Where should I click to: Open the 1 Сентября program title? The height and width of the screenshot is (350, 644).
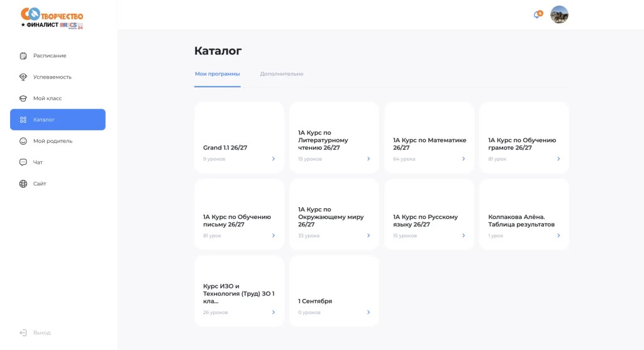pos(315,301)
